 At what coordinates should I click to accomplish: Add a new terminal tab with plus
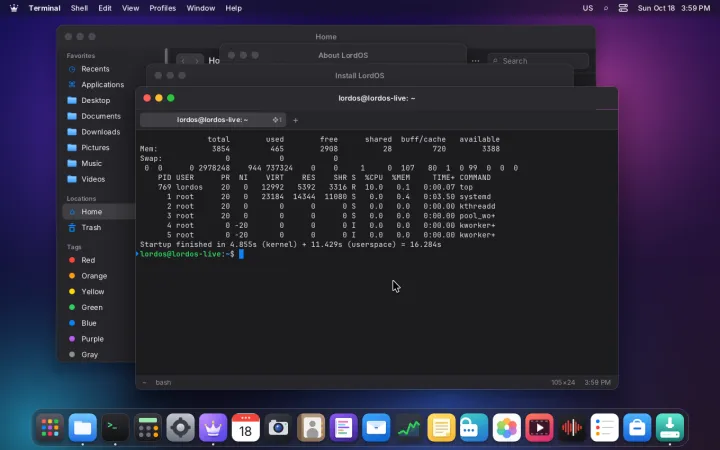(295, 120)
